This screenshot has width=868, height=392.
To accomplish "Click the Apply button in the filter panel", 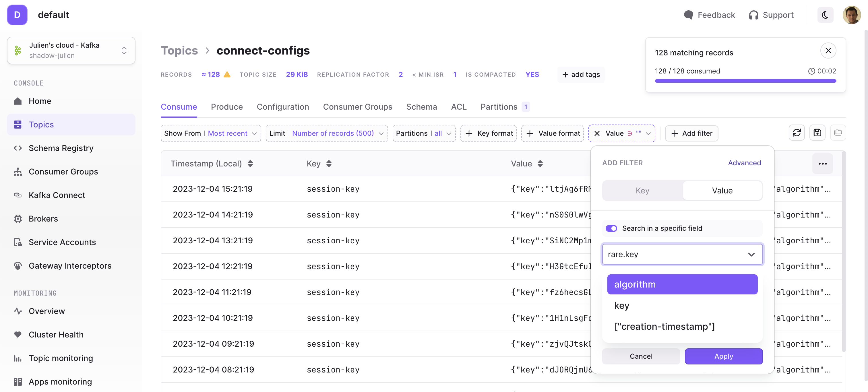I will coord(723,356).
